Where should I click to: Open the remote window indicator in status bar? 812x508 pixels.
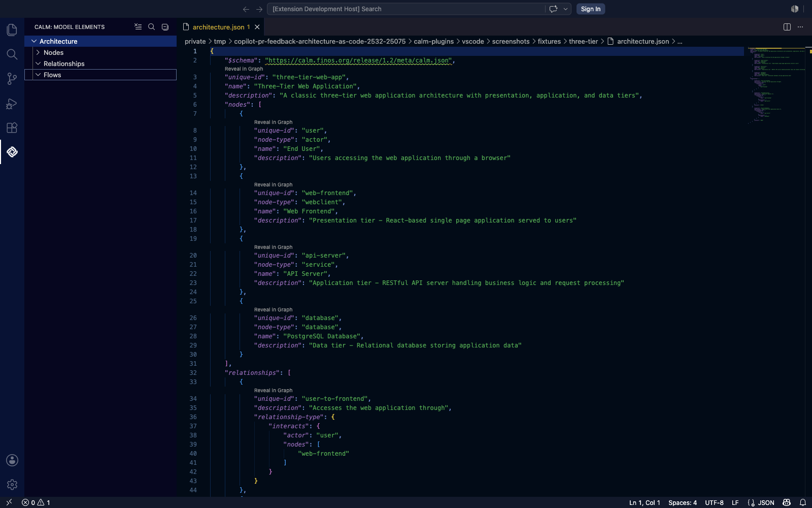coord(9,502)
